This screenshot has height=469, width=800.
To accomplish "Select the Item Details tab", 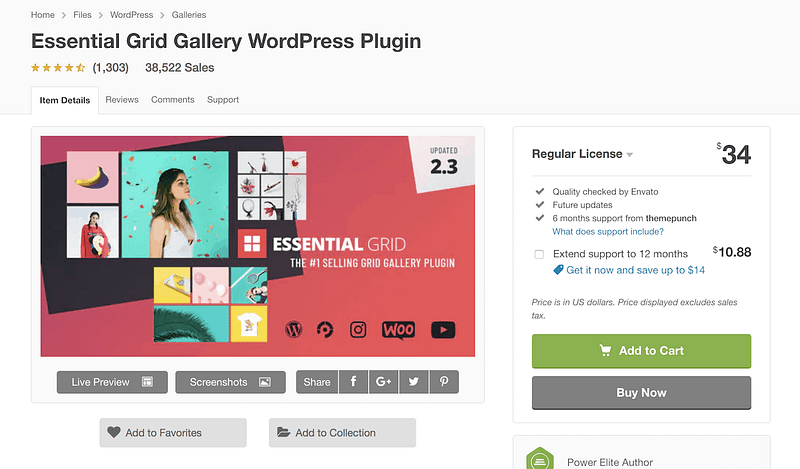I will [x=65, y=100].
